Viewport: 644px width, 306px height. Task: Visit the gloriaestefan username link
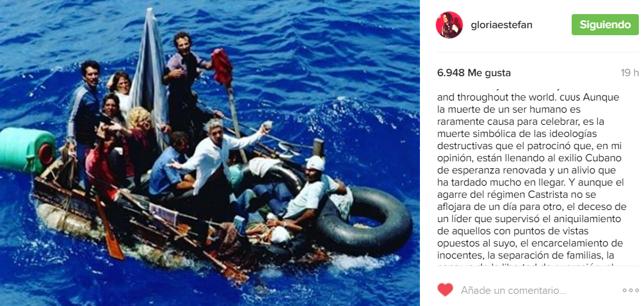tap(501, 24)
